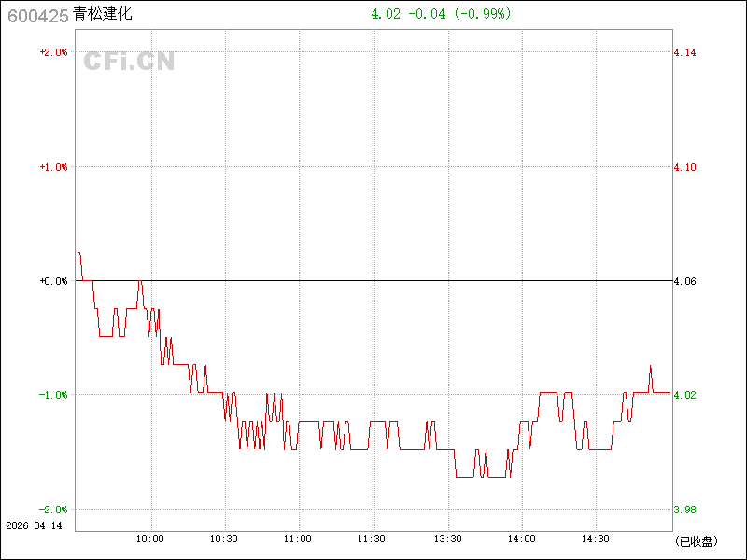Select the +1.0% left axis label
This screenshot has width=747, height=560.
pos(52,167)
